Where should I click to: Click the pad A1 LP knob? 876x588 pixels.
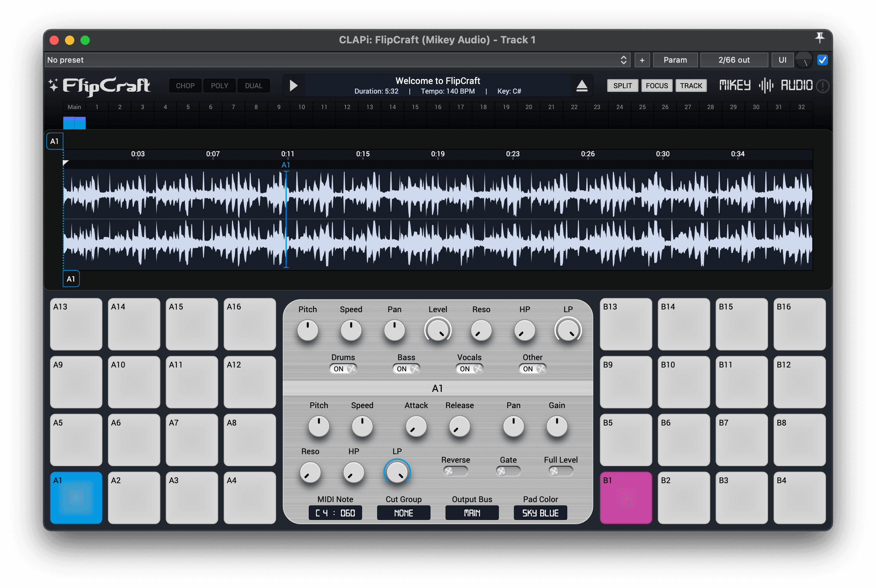point(397,472)
